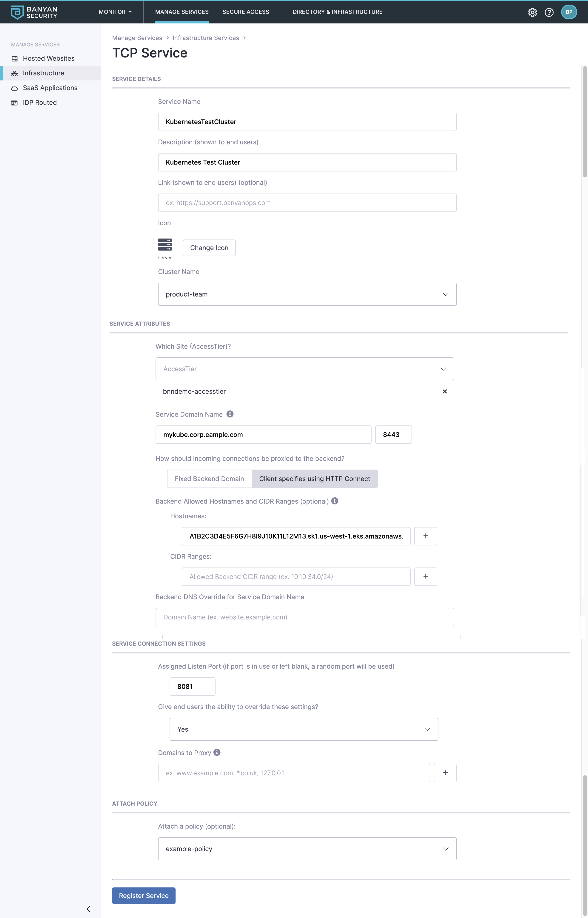Click the Register Service button
The image size is (588, 918).
[144, 895]
